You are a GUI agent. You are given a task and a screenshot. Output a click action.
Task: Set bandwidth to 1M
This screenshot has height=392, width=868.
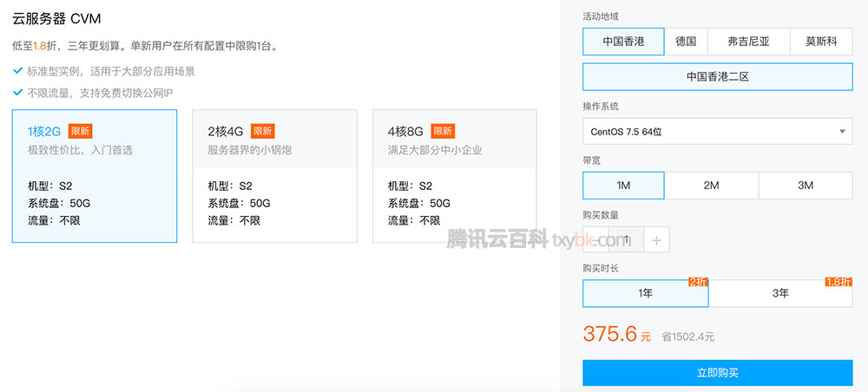[623, 186]
